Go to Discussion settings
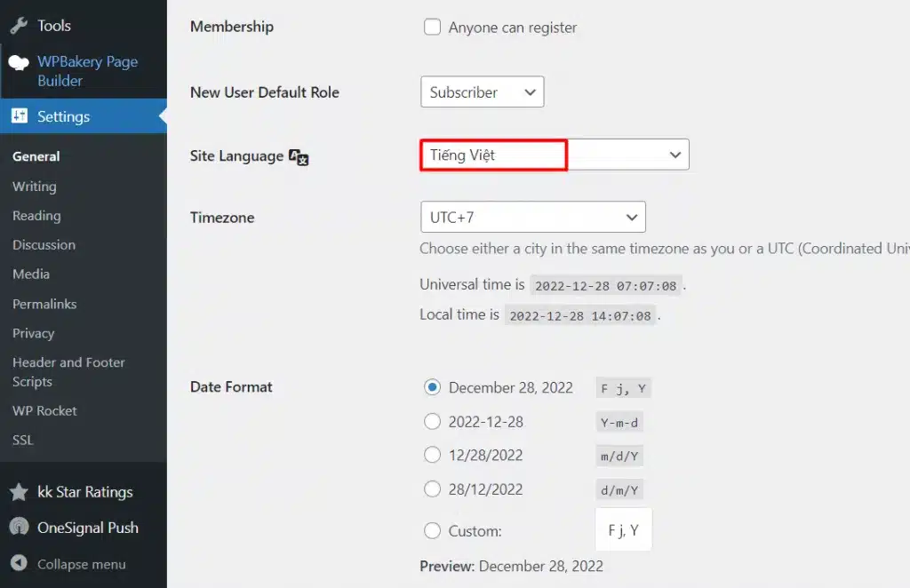The image size is (910, 588). pos(43,244)
